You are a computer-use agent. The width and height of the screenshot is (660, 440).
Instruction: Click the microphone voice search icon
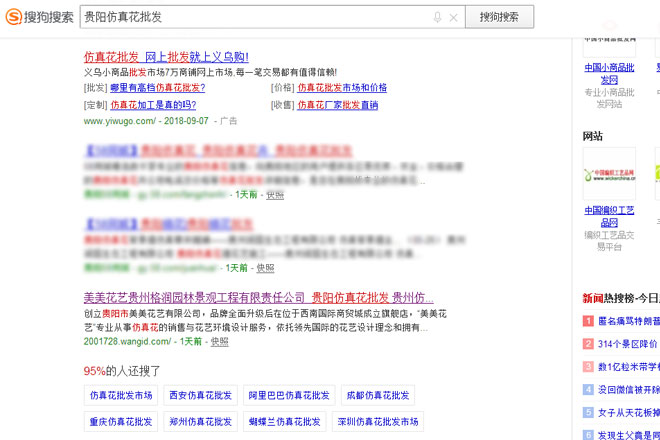click(x=437, y=17)
